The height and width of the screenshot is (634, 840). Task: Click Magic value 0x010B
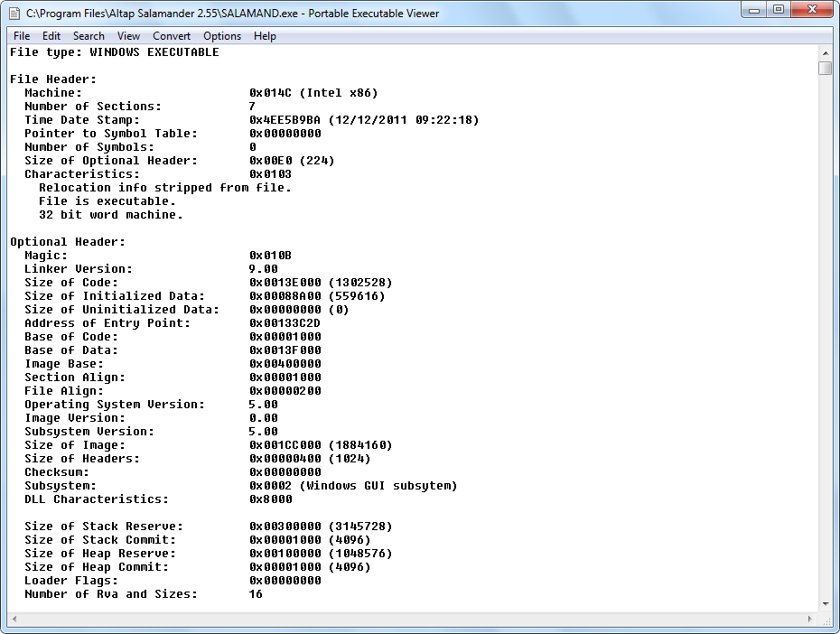(270, 256)
